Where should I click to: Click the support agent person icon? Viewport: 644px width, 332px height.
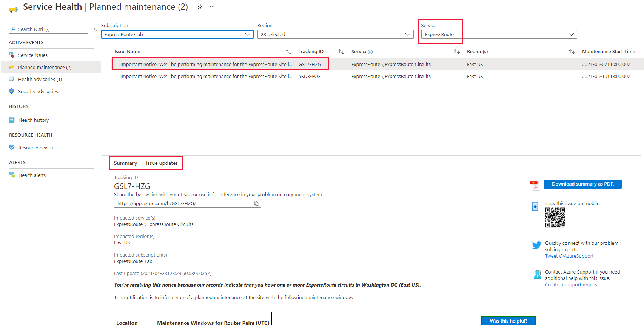537,275
